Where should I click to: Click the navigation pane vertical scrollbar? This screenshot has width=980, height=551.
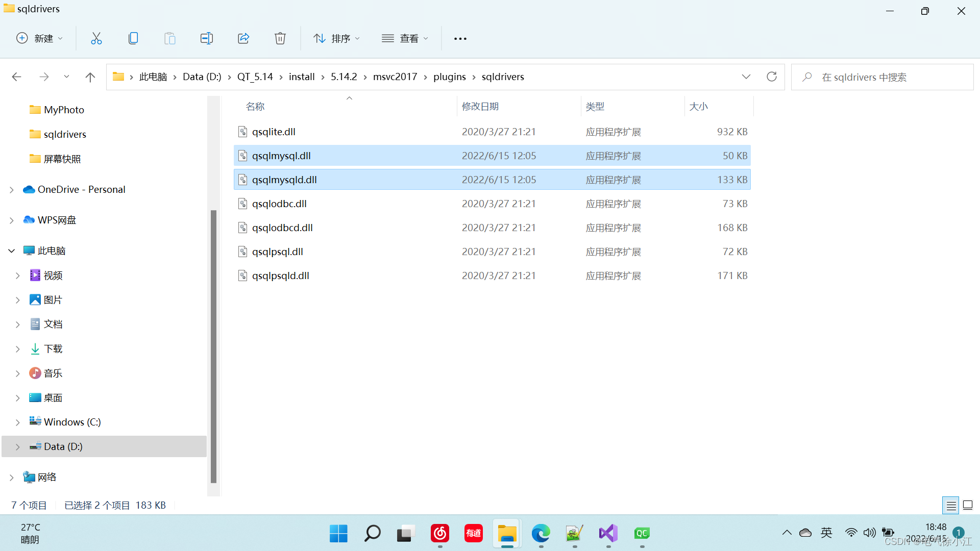[213, 346]
